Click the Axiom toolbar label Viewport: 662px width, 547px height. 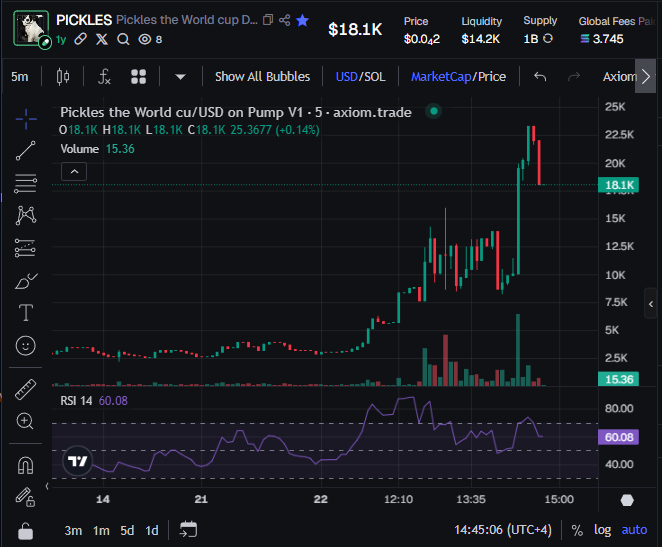click(x=619, y=77)
